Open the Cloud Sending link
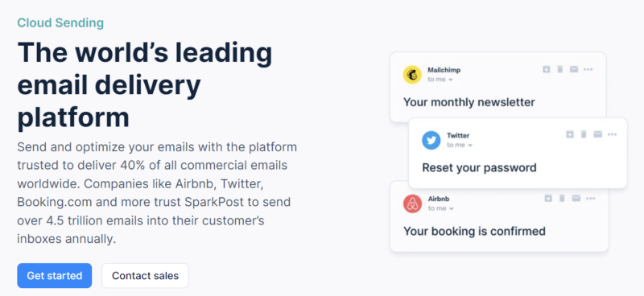Screen dimensions: 644x296 click(60, 23)
